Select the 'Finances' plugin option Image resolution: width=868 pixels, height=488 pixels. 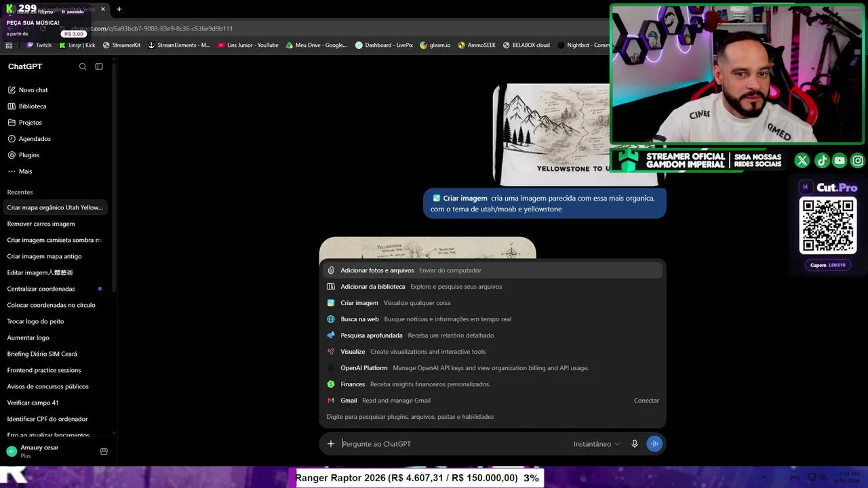pos(493,384)
